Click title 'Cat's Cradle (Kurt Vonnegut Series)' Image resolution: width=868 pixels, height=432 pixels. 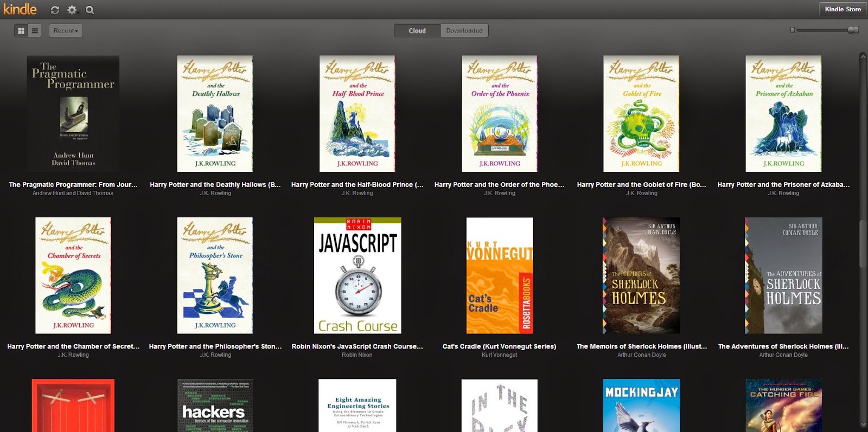[500, 346]
